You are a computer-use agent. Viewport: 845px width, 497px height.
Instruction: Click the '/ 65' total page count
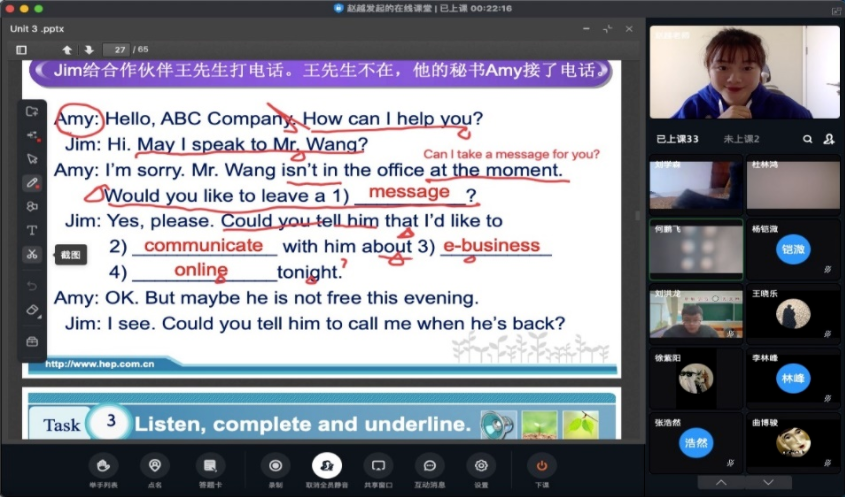pyautogui.click(x=141, y=49)
